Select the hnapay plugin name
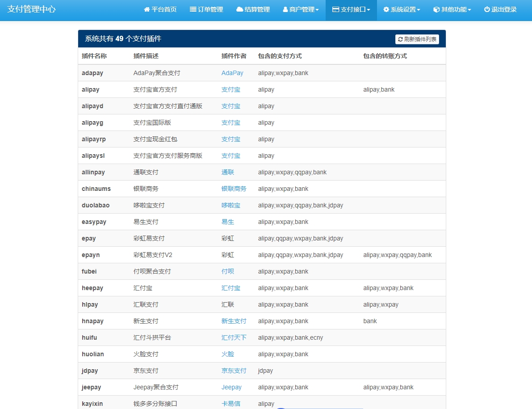 (x=92, y=321)
